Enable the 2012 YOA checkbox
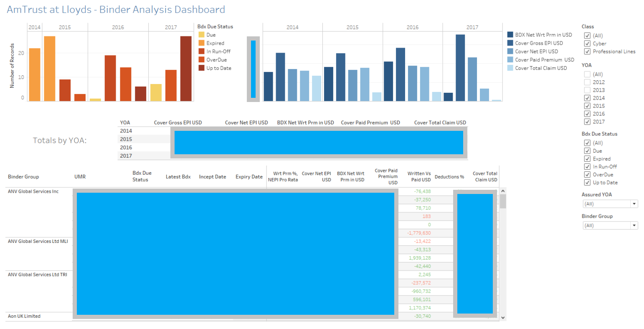 point(587,82)
